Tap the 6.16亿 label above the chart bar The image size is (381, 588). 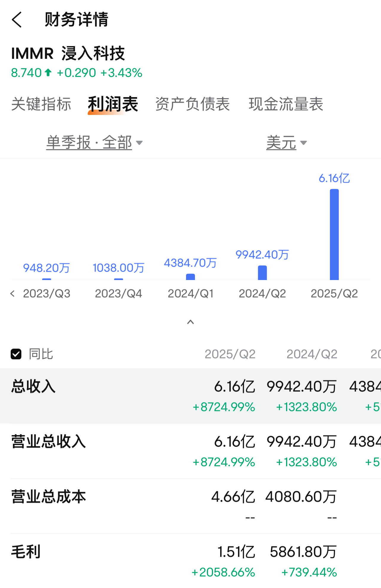(334, 178)
